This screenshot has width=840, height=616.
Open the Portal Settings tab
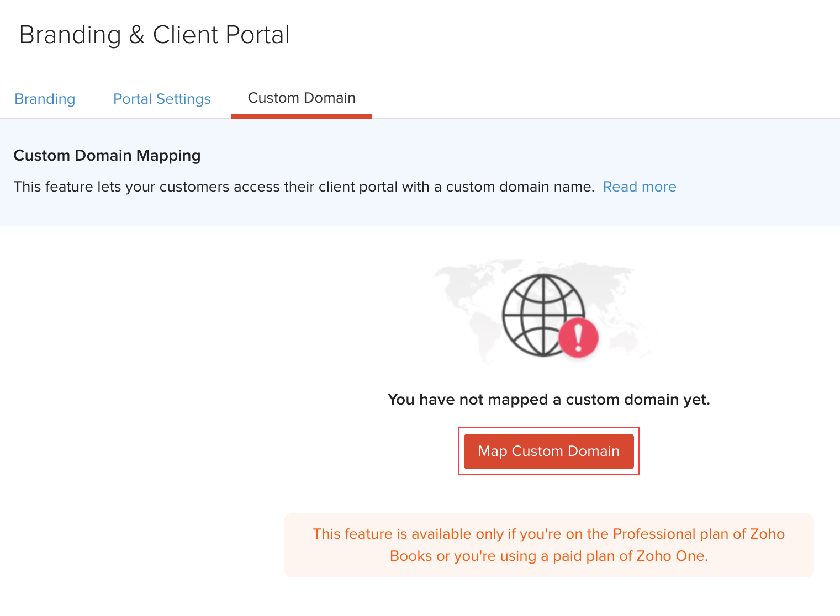tap(162, 99)
